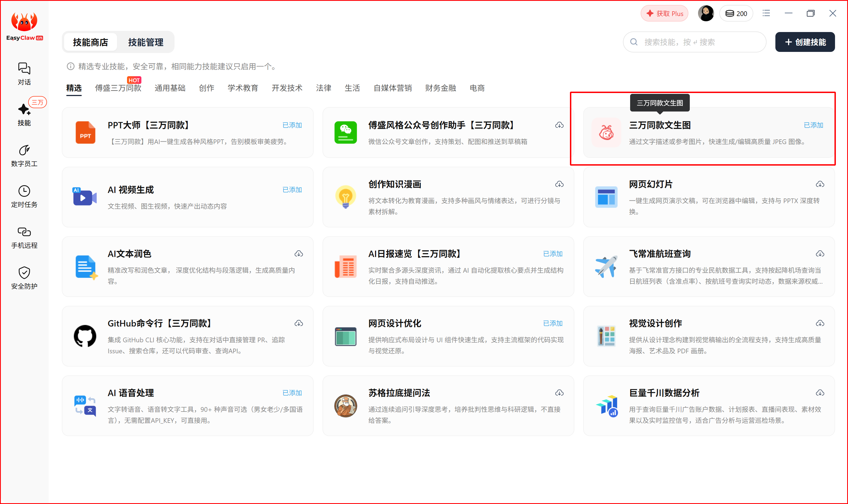
Task: Download 网页幻灯片 skill via cloud icon
Action: (x=820, y=184)
